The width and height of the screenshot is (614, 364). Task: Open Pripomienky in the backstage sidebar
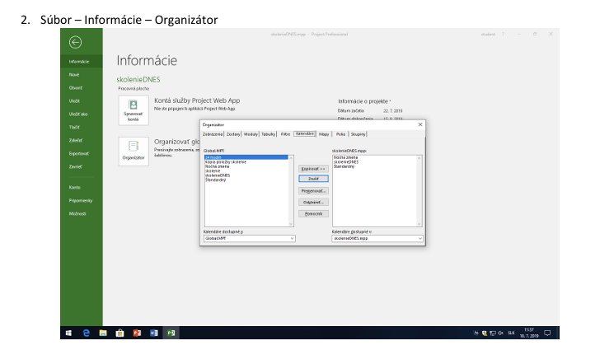click(x=82, y=200)
